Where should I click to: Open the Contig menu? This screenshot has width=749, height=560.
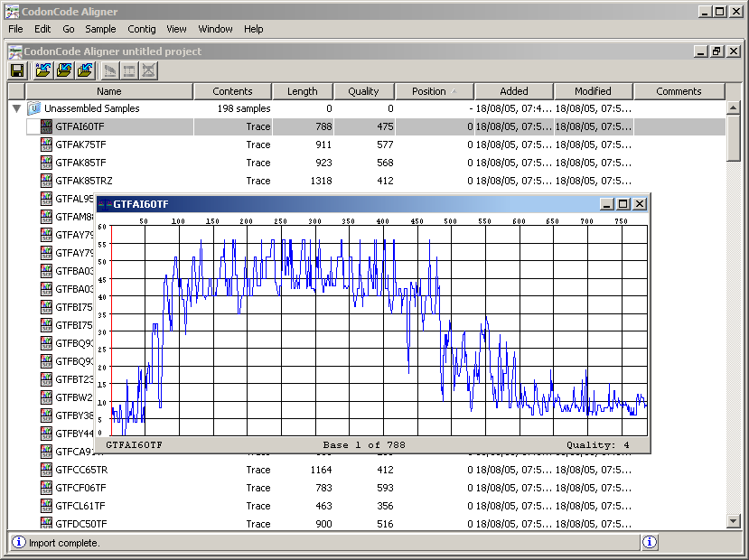141,29
